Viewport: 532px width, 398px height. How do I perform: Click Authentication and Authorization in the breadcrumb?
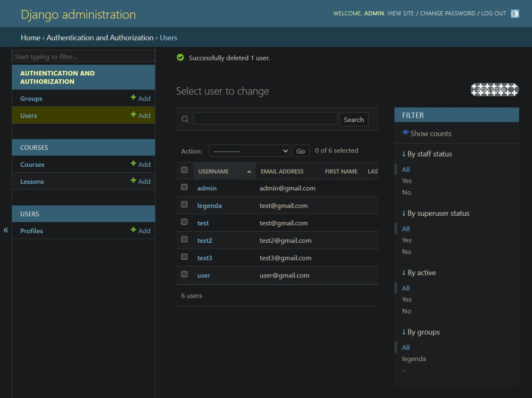tap(100, 38)
